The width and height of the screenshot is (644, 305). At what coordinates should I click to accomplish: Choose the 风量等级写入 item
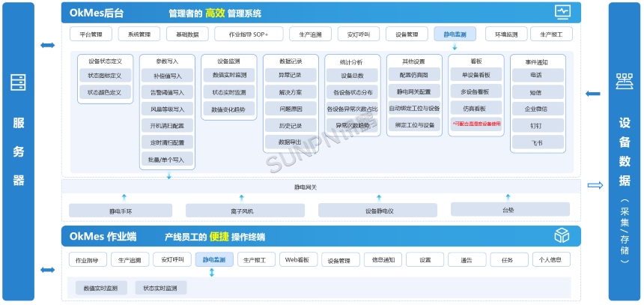[167, 109]
